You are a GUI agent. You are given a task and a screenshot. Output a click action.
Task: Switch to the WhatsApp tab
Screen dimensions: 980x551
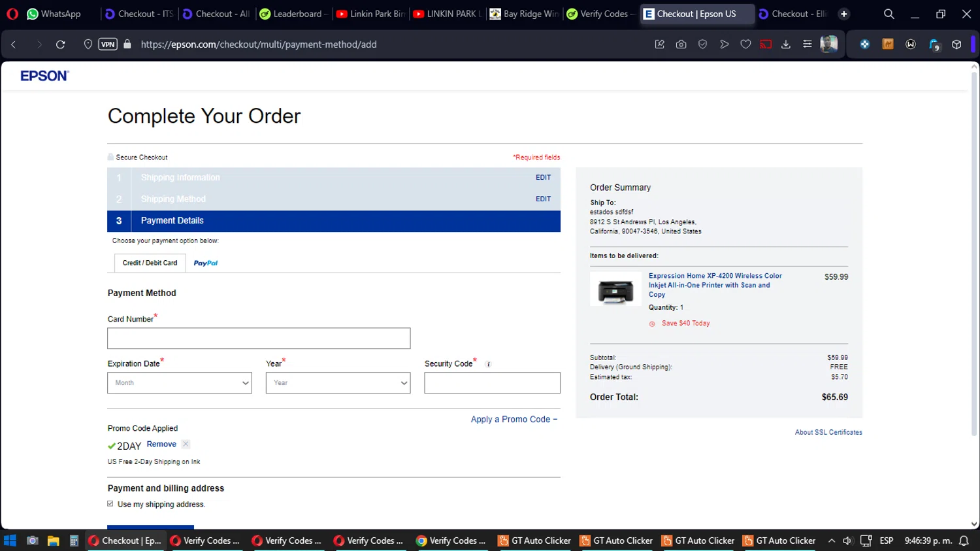[54, 14]
